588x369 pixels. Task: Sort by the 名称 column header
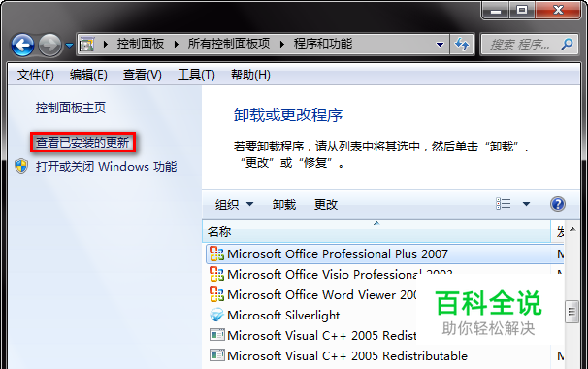(376, 232)
